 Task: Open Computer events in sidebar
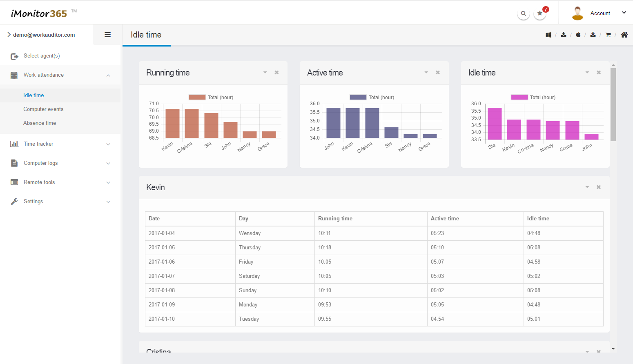tap(43, 109)
